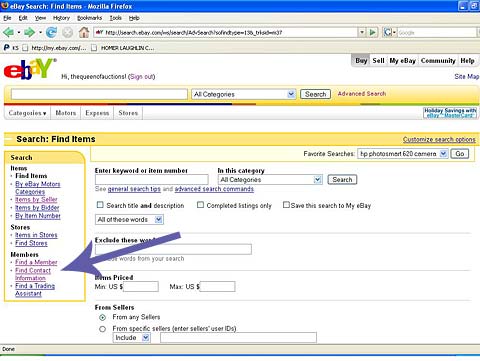Click the Google search engine icon

click(388, 32)
